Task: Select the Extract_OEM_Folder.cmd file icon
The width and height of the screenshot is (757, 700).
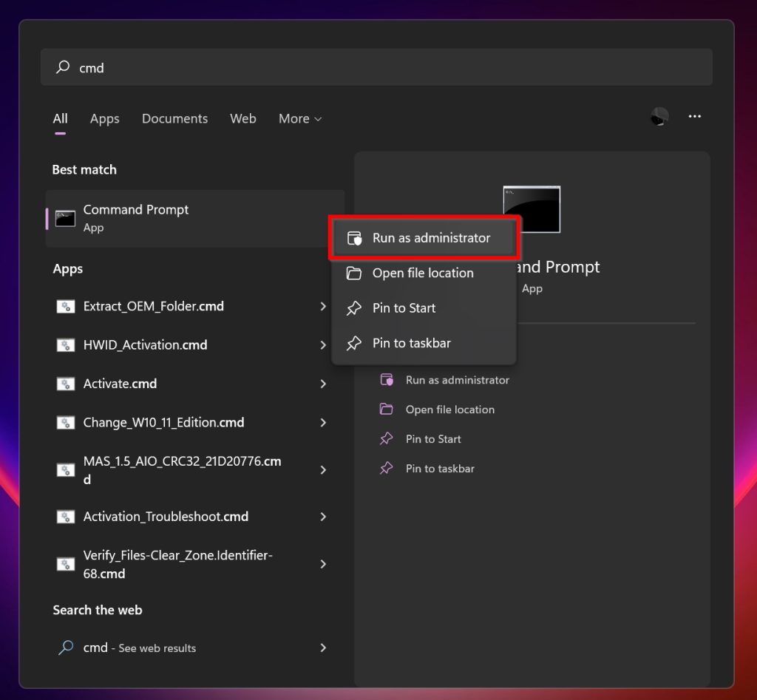Action: point(66,306)
